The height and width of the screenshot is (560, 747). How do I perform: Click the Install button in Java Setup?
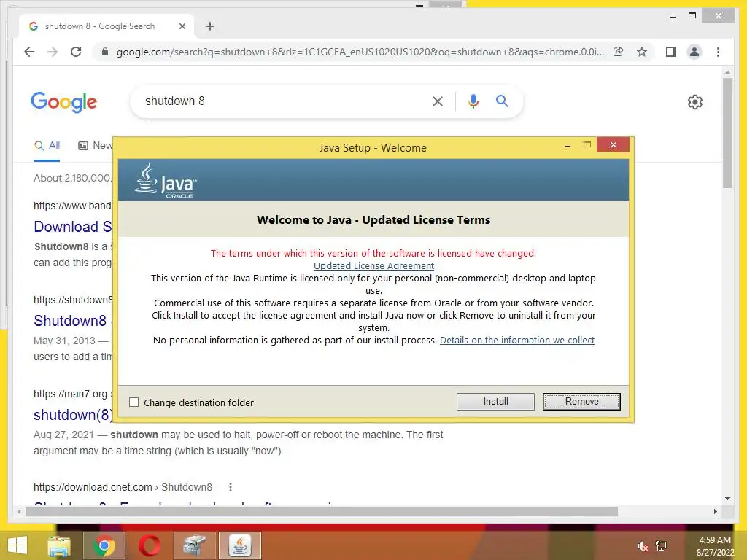(495, 402)
